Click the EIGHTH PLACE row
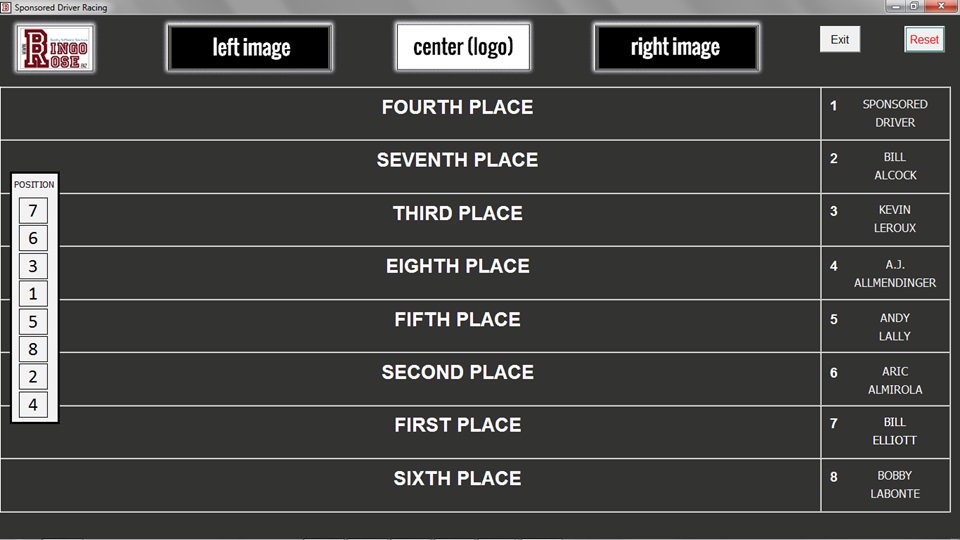 tap(457, 267)
